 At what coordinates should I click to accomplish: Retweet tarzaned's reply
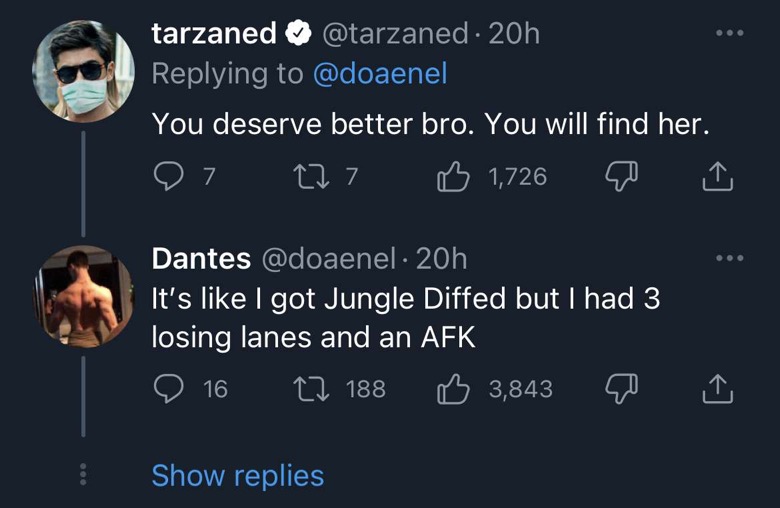coord(311,177)
